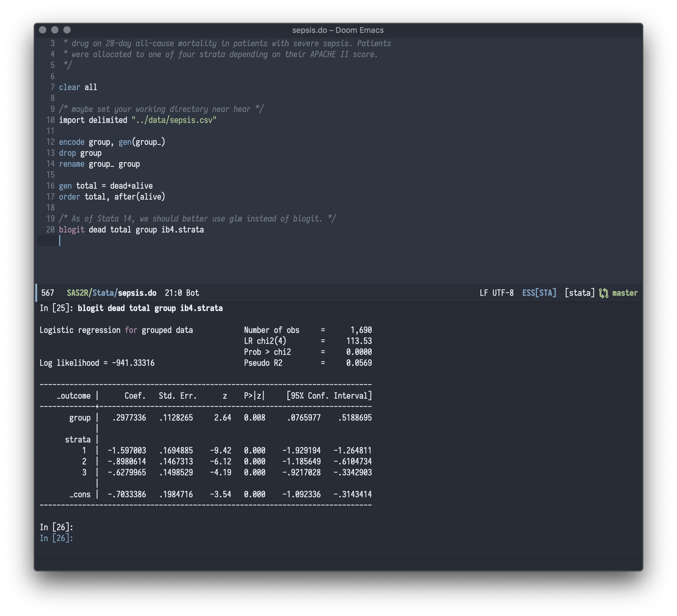Click the active In [26]: prompt
Screen dimensions: 677x616
(x=56, y=538)
